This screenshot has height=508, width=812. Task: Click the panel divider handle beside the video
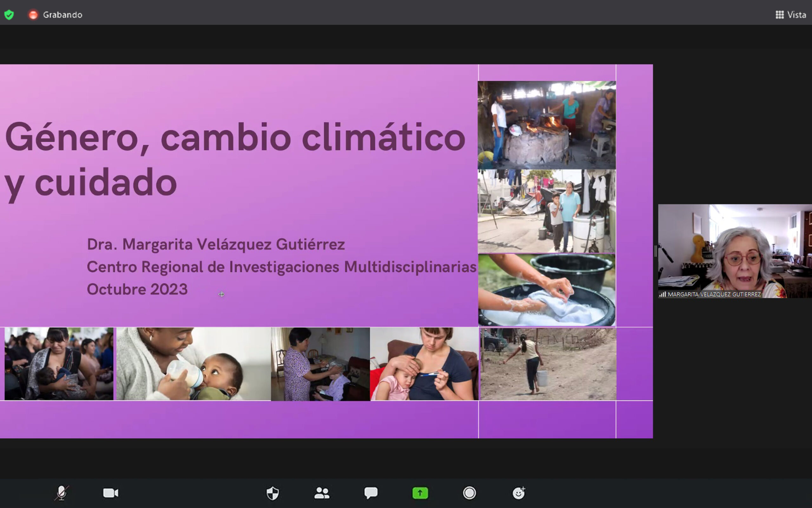(655, 251)
